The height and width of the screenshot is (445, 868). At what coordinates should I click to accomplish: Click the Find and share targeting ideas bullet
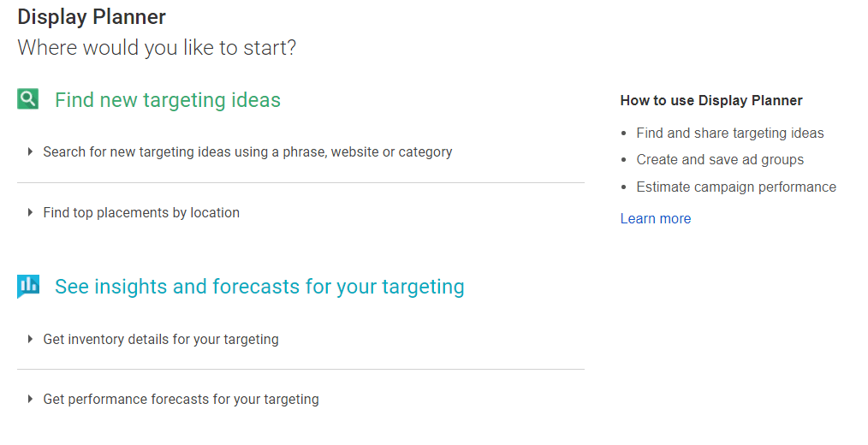(729, 133)
